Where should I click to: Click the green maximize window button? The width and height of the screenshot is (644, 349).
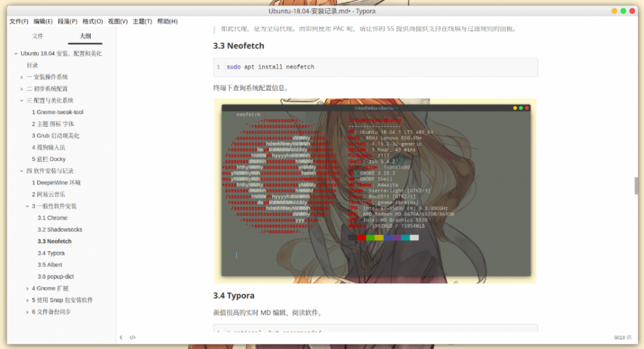click(623, 11)
